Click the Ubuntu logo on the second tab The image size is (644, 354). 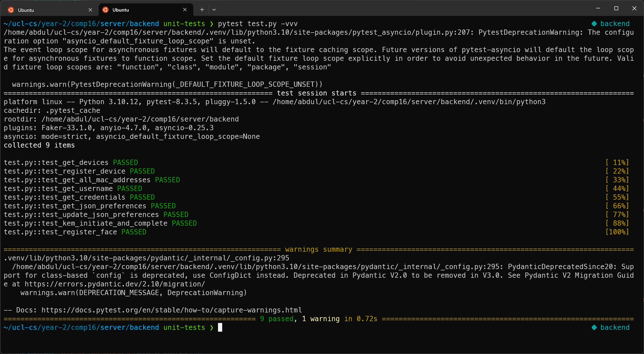(105, 10)
